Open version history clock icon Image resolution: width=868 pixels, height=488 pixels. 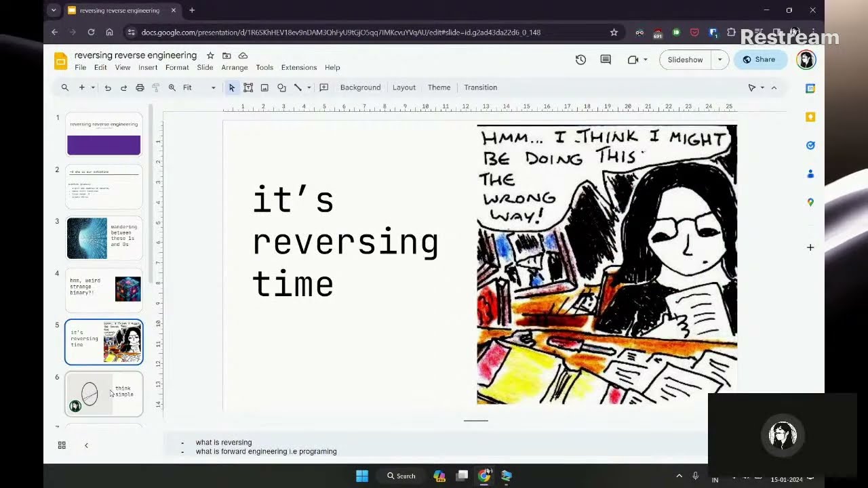[580, 60]
